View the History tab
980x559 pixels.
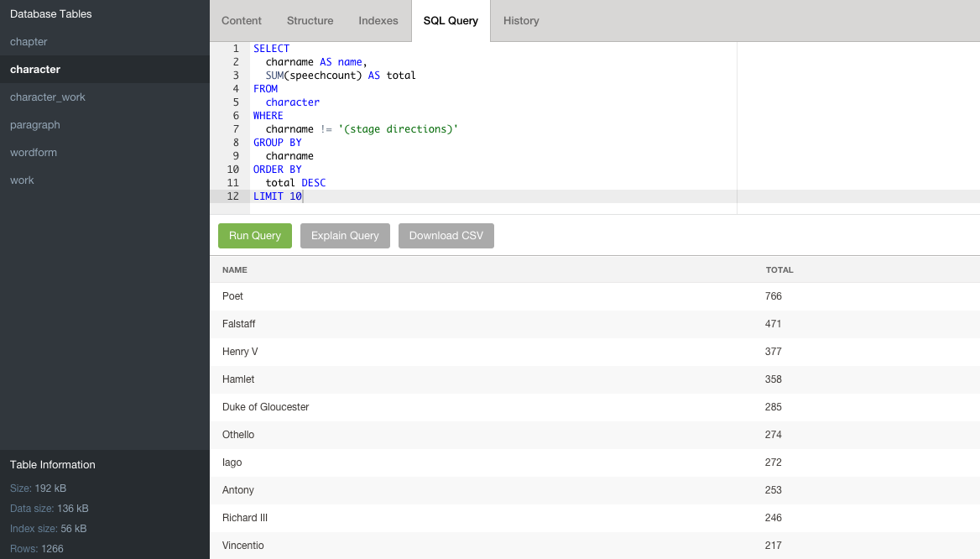coord(521,21)
